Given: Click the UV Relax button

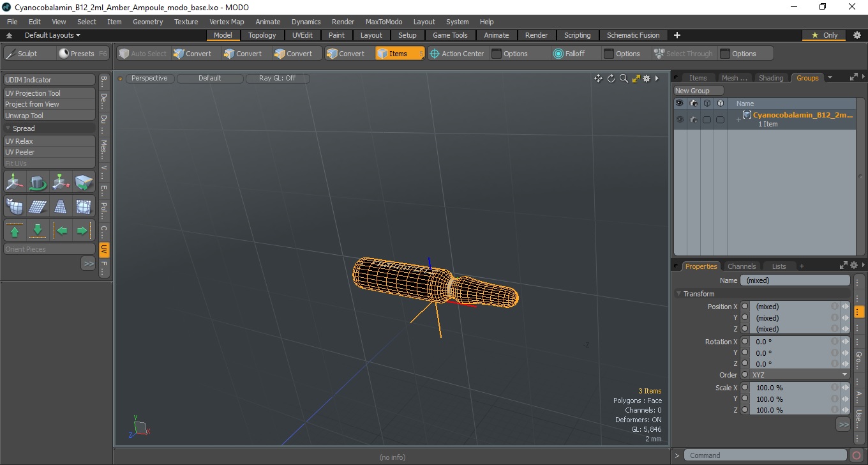Looking at the screenshot, I should coord(49,141).
